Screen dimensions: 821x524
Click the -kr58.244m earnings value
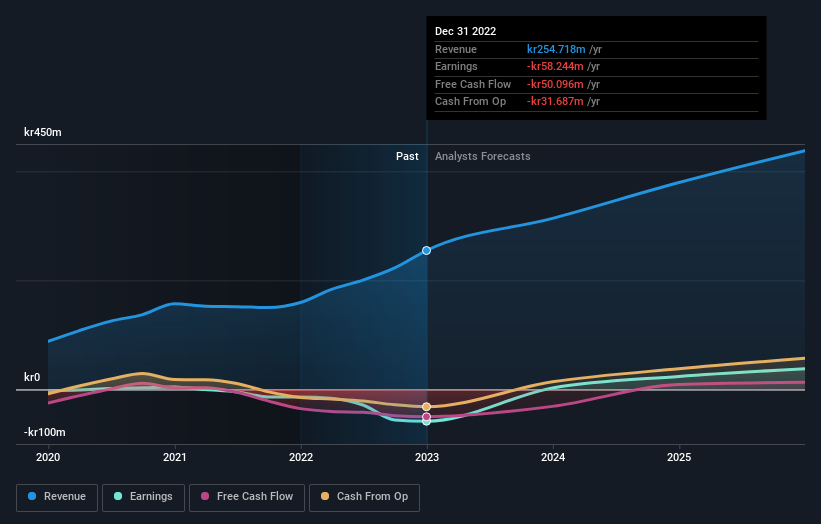[x=555, y=66]
